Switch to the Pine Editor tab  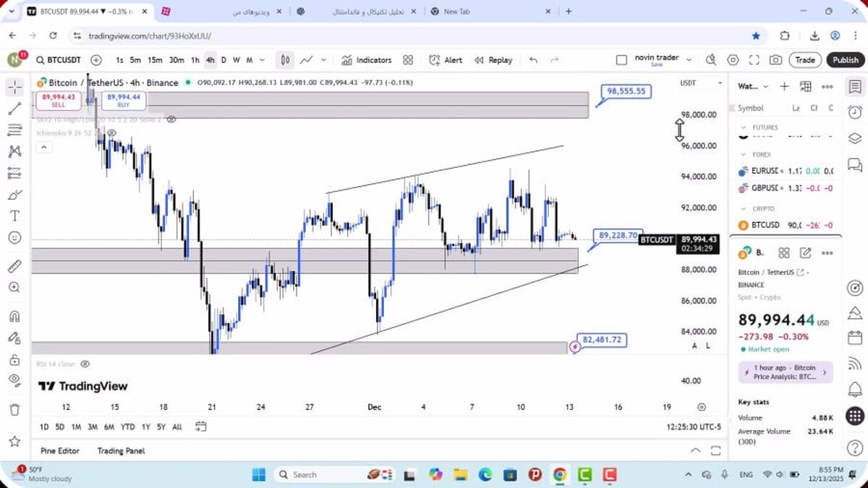click(60, 450)
